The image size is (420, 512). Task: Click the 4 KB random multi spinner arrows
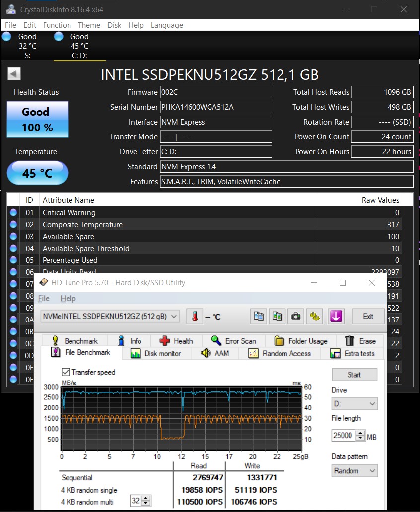coord(146,500)
